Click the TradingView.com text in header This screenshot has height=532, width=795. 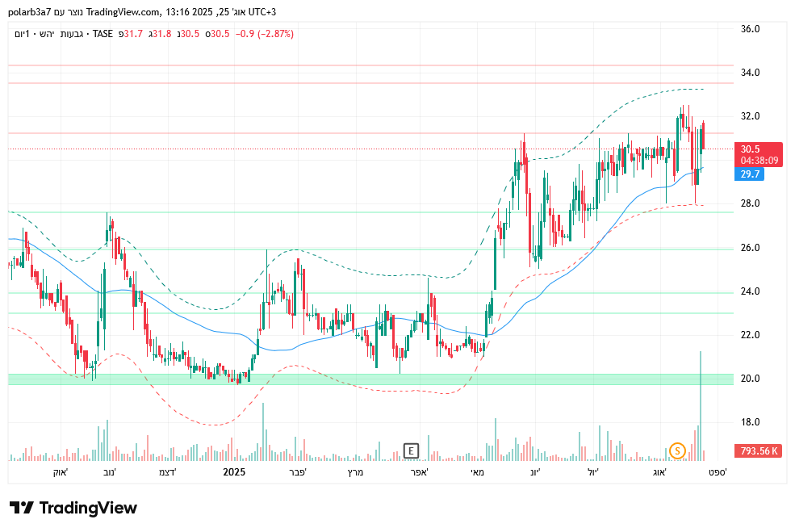(x=123, y=11)
